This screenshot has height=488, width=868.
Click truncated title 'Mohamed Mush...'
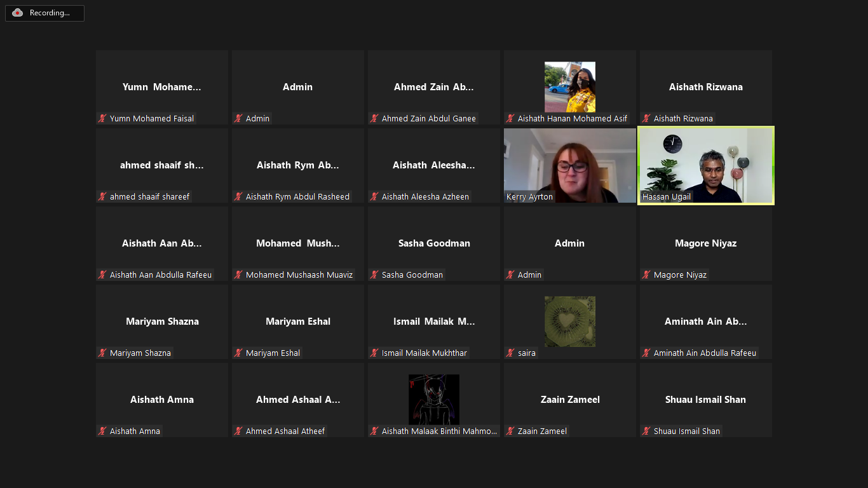298,243
